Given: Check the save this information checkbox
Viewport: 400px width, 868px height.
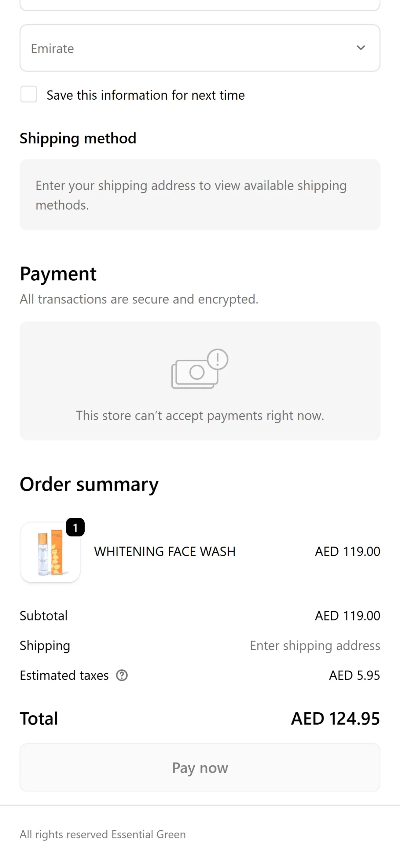Looking at the screenshot, I should (29, 94).
